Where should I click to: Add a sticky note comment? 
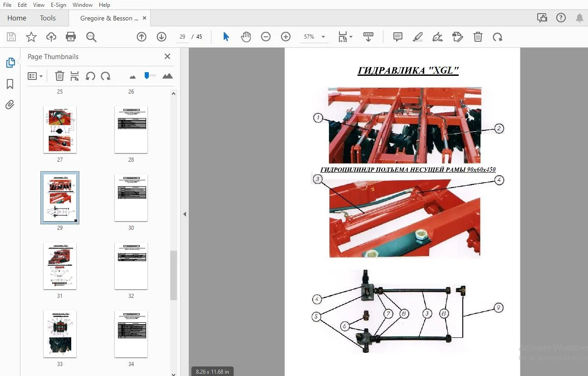pos(398,37)
